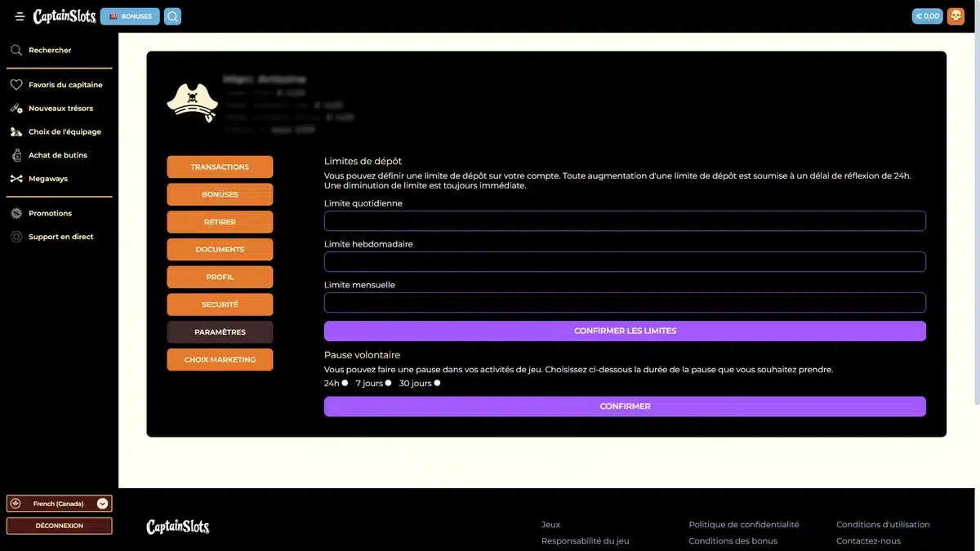The image size is (980, 551).
Task: Open the Megaways sidebar icon
Action: point(16,179)
